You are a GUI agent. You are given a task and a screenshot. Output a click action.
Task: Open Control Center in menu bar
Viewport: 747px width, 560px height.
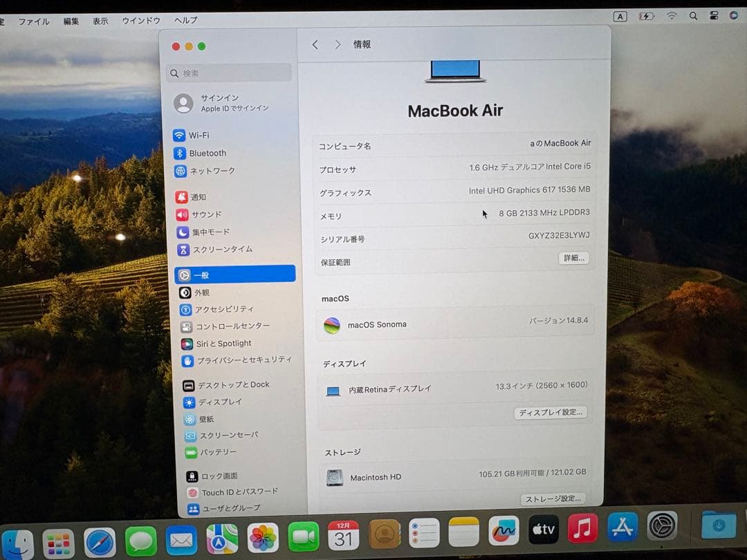pyautogui.click(x=714, y=15)
